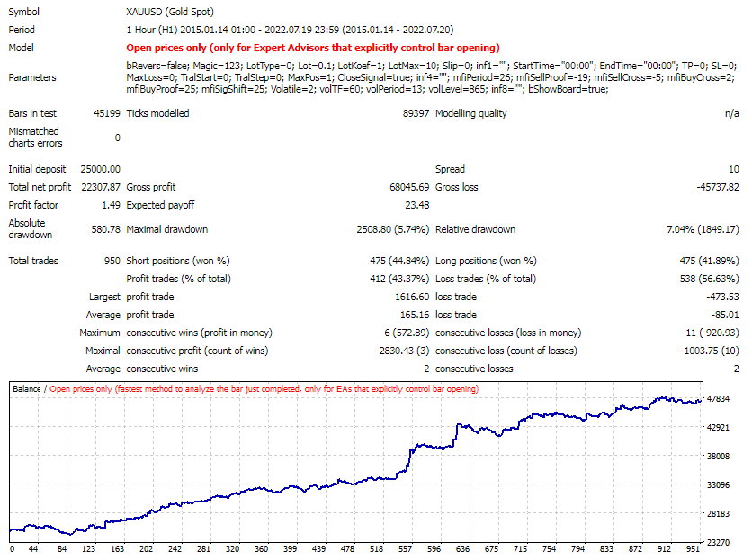Click the red 'Open prices only' model text
752x560 pixels.
tap(313, 48)
